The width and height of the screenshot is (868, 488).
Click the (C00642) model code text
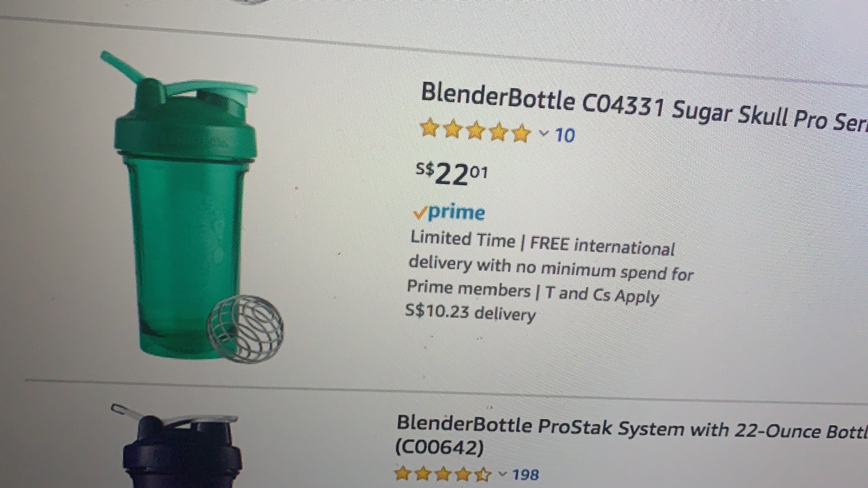tap(439, 448)
